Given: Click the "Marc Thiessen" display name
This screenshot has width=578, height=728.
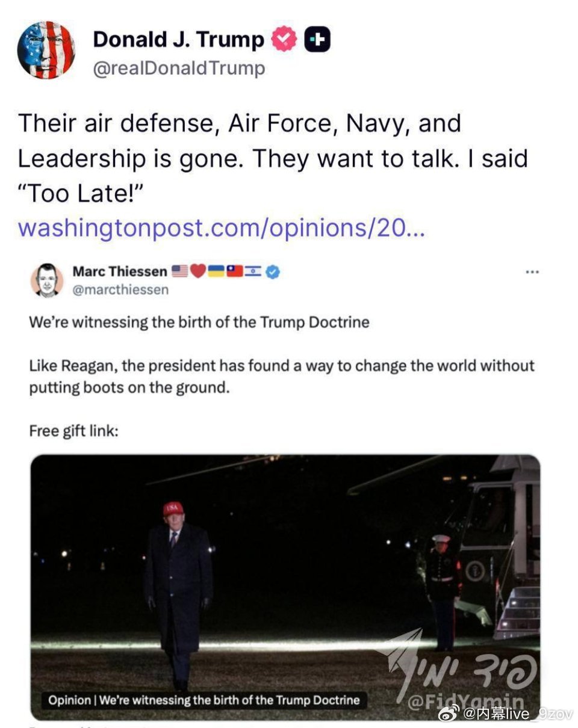Looking at the screenshot, I should [x=120, y=271].
